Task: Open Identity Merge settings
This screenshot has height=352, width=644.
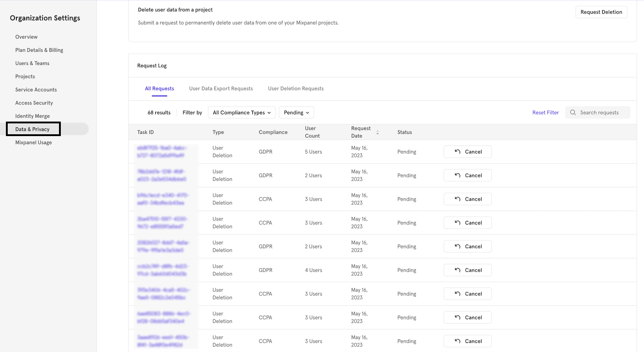Action: pos(32,116)
